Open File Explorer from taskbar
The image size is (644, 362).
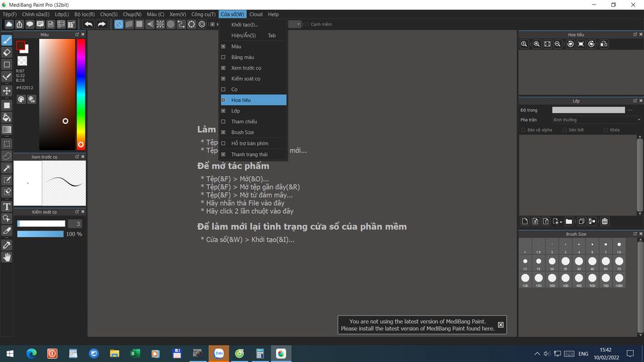[114, 353]
